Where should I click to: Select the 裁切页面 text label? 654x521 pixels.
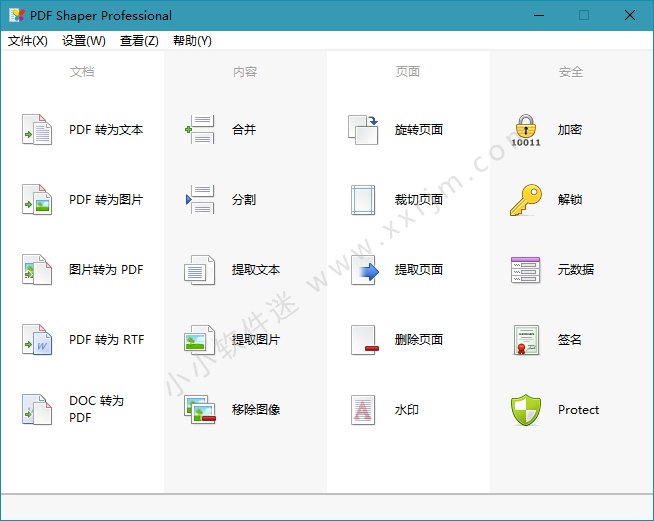(x=419, y=200)
